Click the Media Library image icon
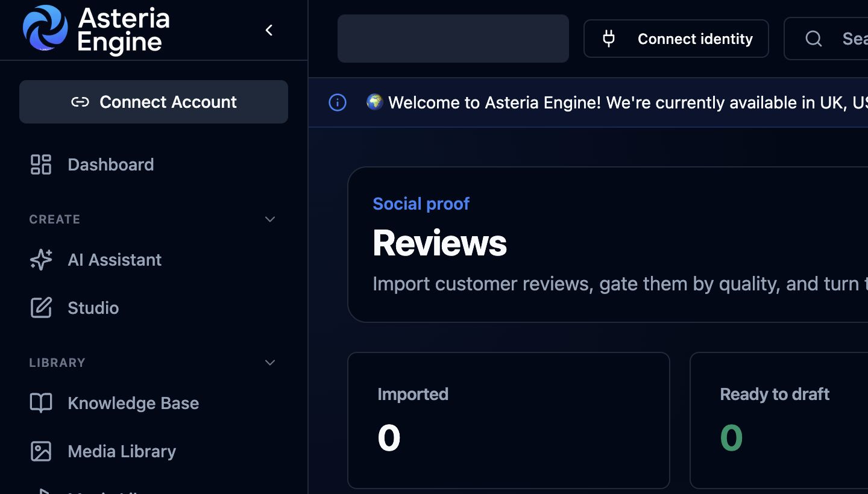 (x=41, y=451)
